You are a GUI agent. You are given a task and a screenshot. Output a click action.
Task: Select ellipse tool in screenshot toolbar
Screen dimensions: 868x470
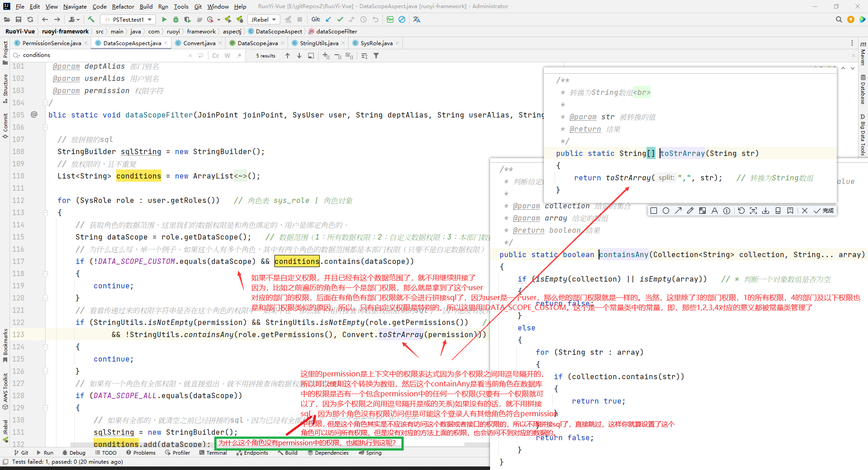point(666,211)
